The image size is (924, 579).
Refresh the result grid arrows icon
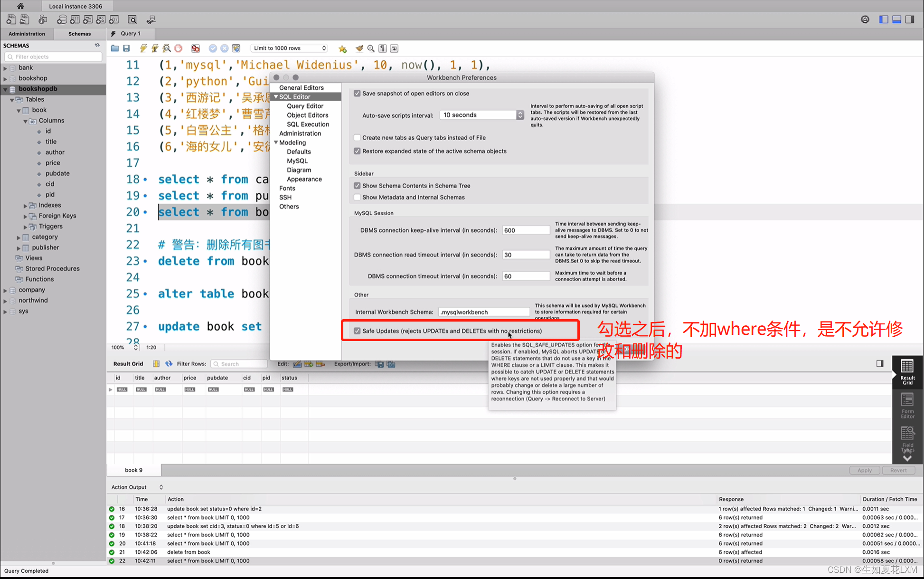coord(169,364)
